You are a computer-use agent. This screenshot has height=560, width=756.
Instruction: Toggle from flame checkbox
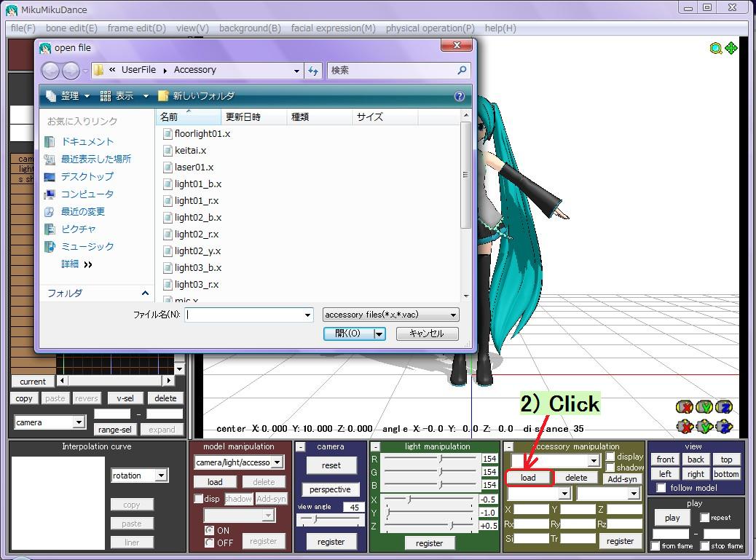point(655,545)
